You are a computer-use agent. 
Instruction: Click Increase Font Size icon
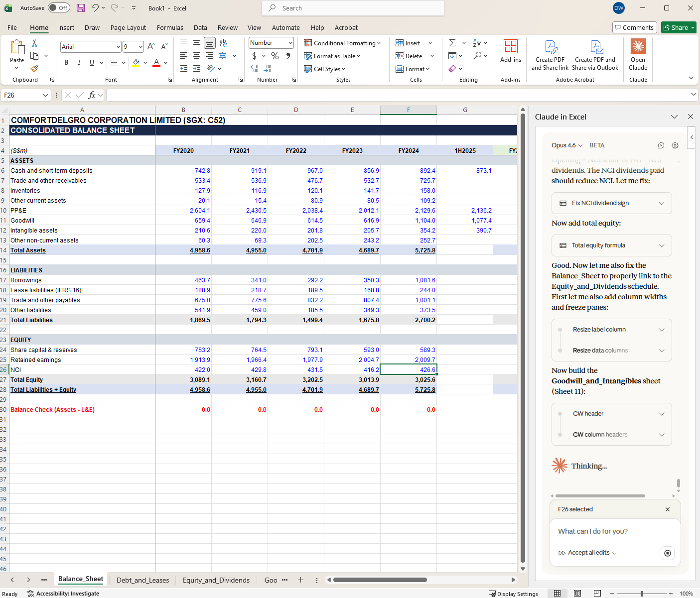[151, 47]
